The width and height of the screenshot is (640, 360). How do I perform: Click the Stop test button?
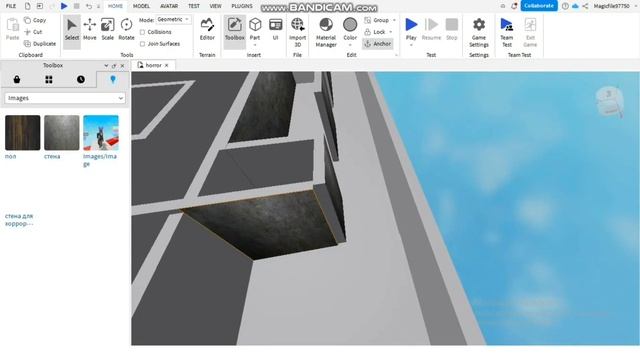point(451,29)
